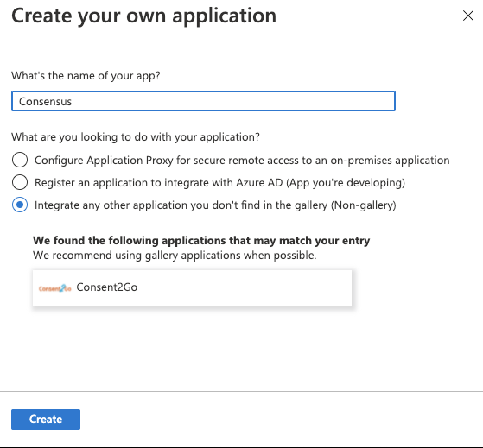Select the Configure Application Proxy radio button
Image resolution: width=483 pixels, height=448 pixels.
[x=20, y=160]
